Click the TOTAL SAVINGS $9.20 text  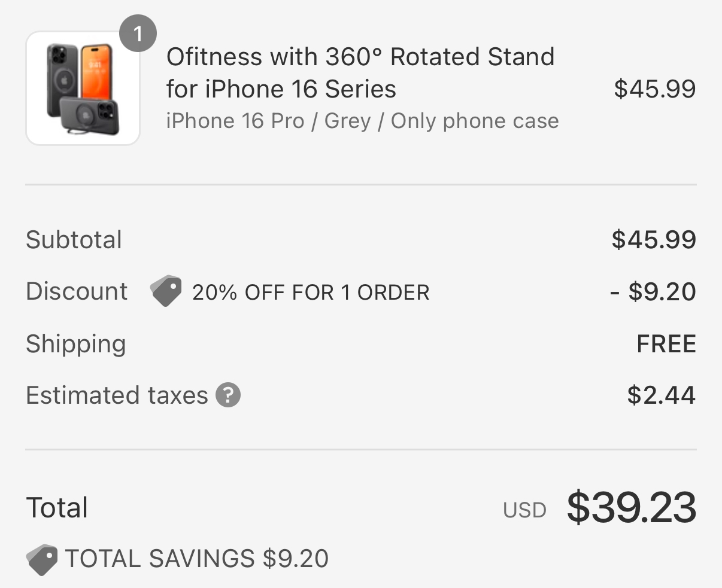click(197, 559)
